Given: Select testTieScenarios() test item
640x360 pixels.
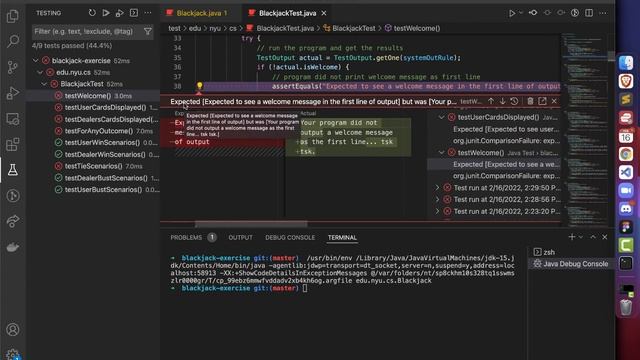Looking at the screenshot, I should coord(93,166).
